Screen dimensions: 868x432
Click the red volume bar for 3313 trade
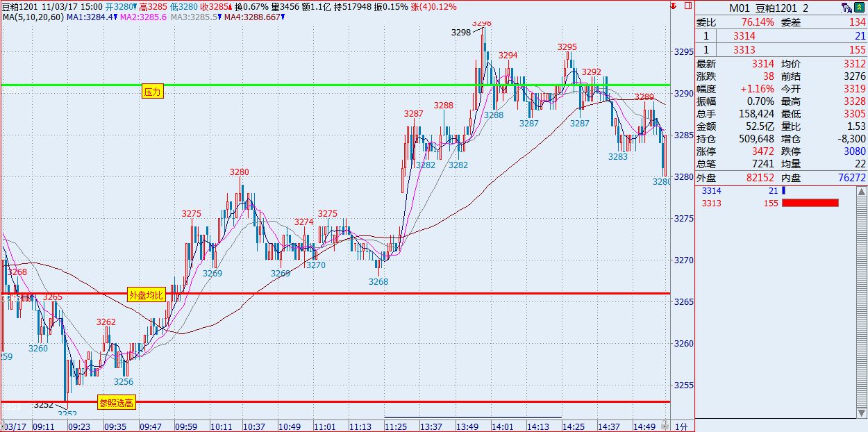[x=810, y=203]
